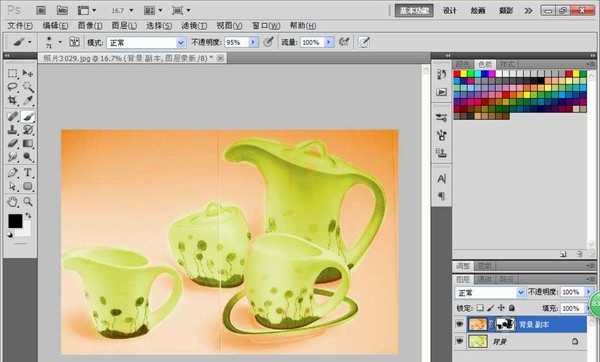Click tablet pressure for opacity icon
The image size is (600, 362).
(x=269, y=42)
